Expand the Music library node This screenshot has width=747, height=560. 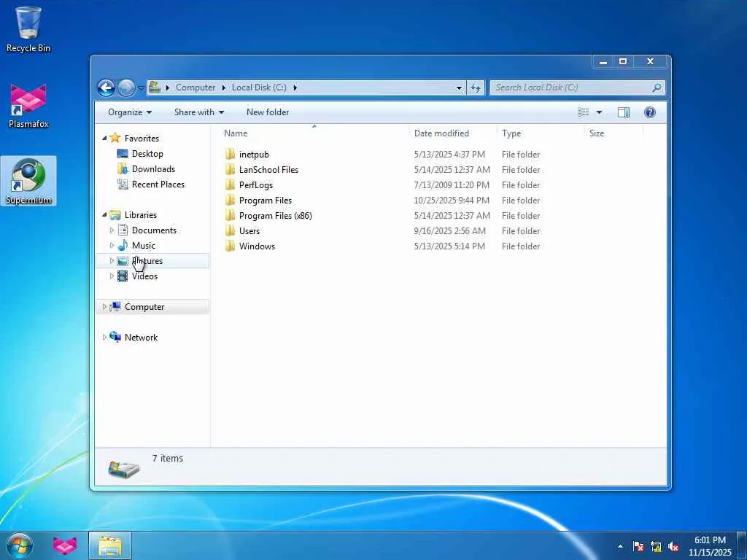pos(112,246)
